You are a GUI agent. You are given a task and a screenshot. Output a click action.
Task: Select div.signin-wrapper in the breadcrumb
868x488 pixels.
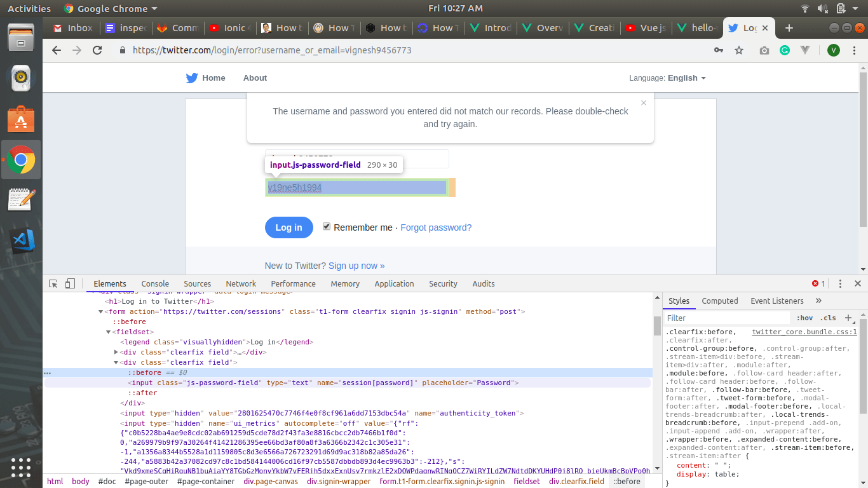point(339,482)
